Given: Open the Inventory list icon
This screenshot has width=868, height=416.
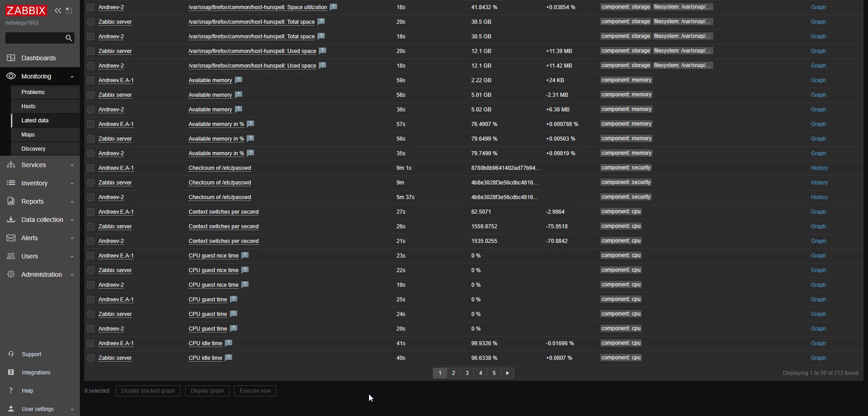Looking at the screenshot, I should 10,183.
